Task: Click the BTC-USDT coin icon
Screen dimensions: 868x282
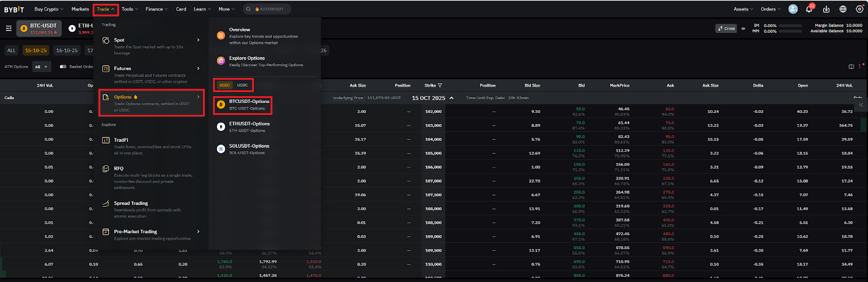Action: point(24,29)
